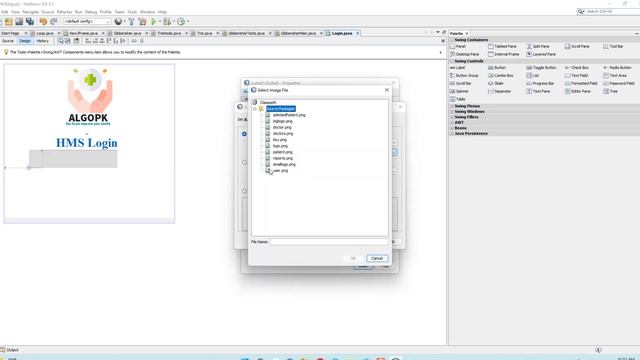Image resolution: width=640 pixels, height=360 pixels.
Task: Select admitedPatient.png in the image file tree
Action: click(289, 115)
